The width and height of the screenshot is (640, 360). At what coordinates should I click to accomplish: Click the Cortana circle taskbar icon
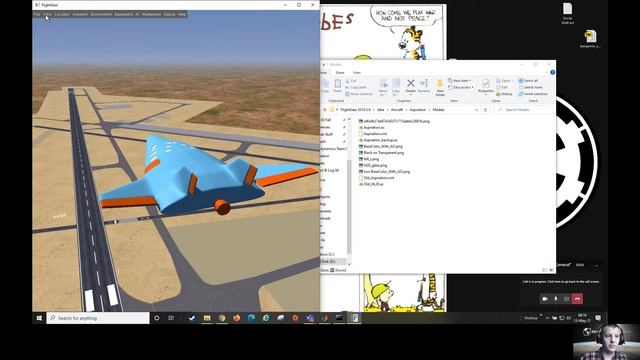(156, 318)
